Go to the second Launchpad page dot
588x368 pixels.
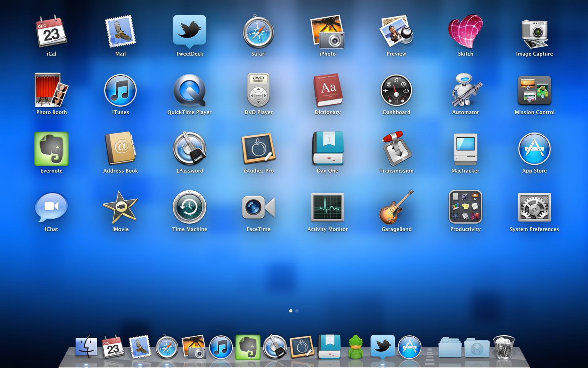[x=297, y=311]
